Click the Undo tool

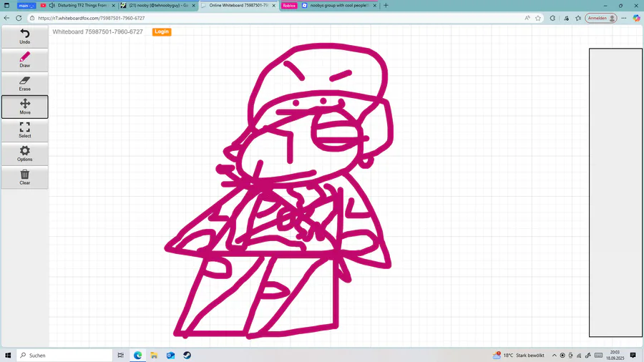pyautogui.click(x=24, y=36)
